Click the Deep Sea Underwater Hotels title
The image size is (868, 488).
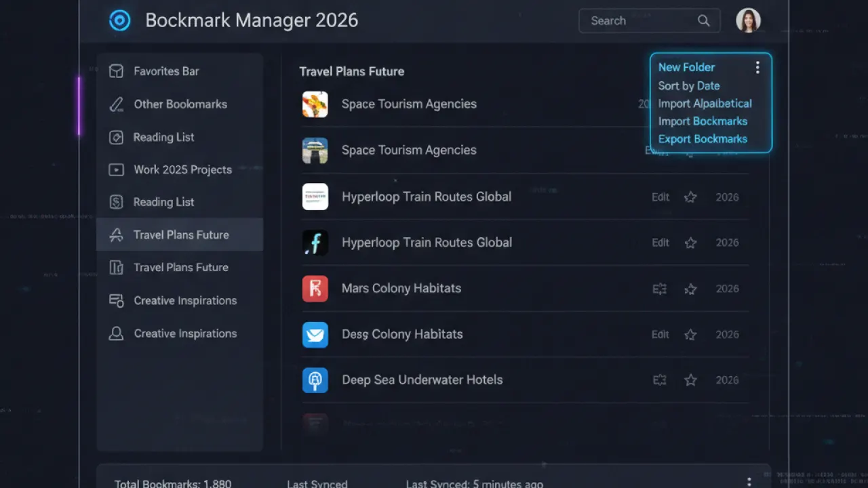coord(422,380)
